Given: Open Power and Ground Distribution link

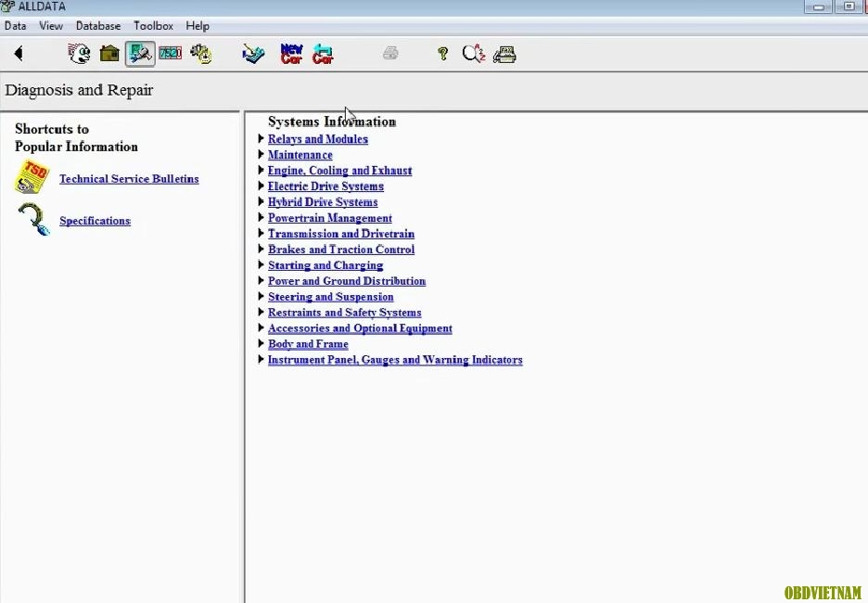Looking at the screenshot, I should (x=347, y=281).
